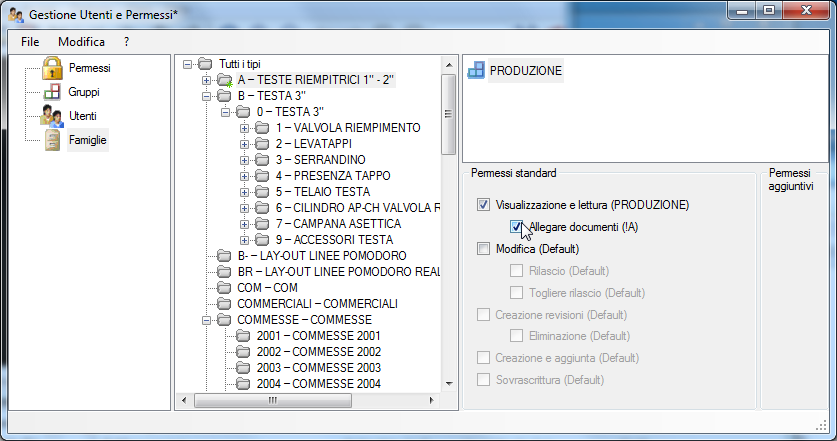Click the tree scroll right arrow

(x=431, y=400)
